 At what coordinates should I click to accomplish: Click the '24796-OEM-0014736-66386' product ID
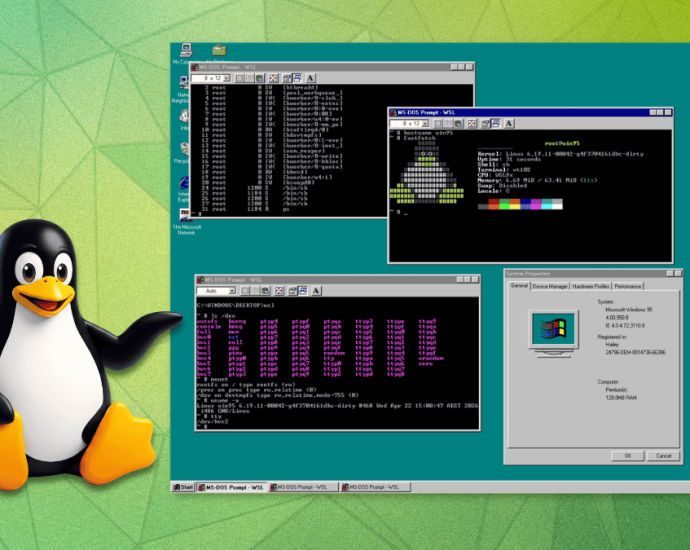635,352
